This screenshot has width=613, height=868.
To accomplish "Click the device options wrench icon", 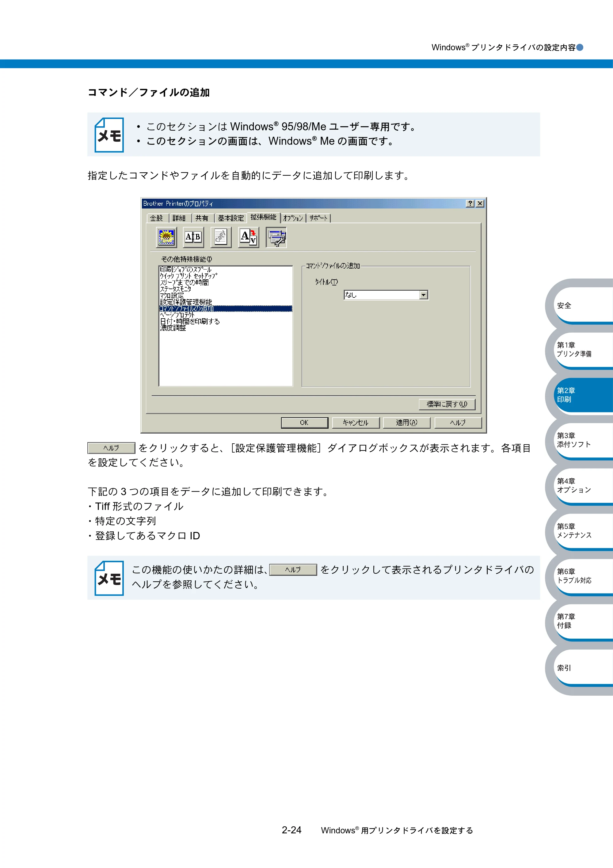I will (x=276, y=237).
